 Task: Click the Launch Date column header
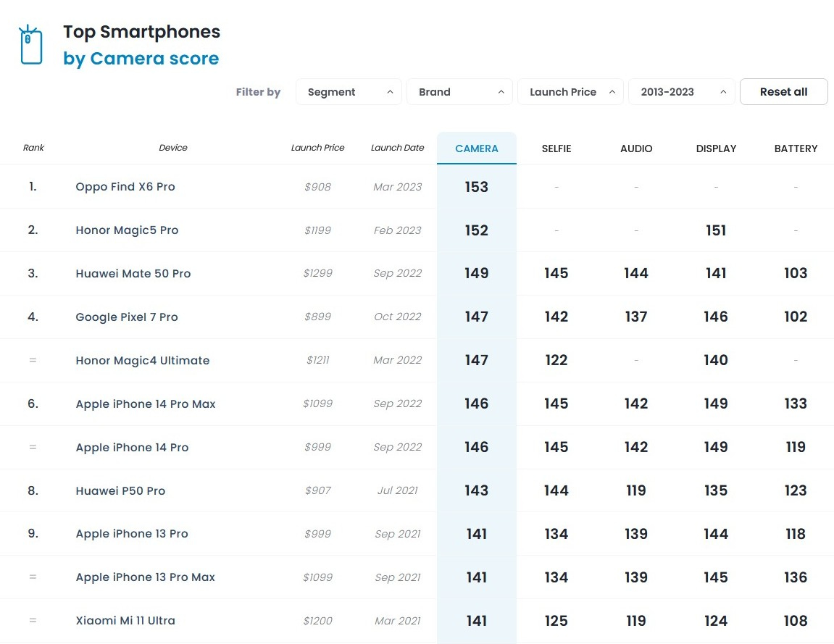397,148
